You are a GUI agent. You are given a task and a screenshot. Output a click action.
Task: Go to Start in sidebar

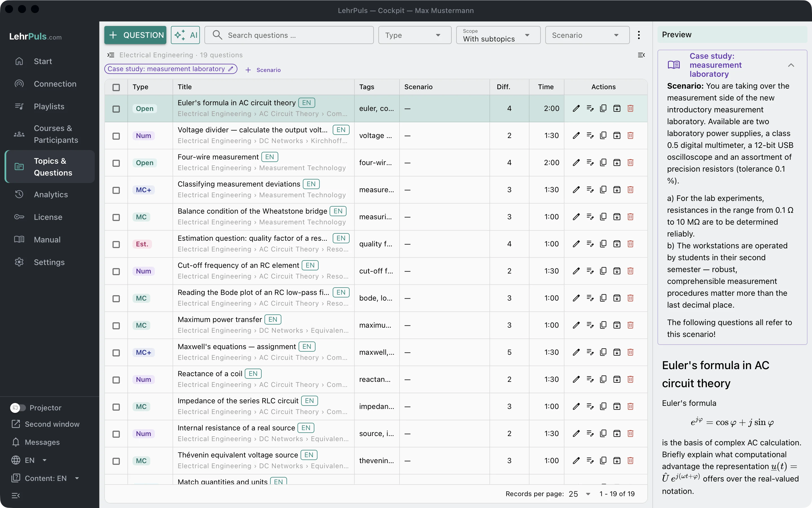50,61
